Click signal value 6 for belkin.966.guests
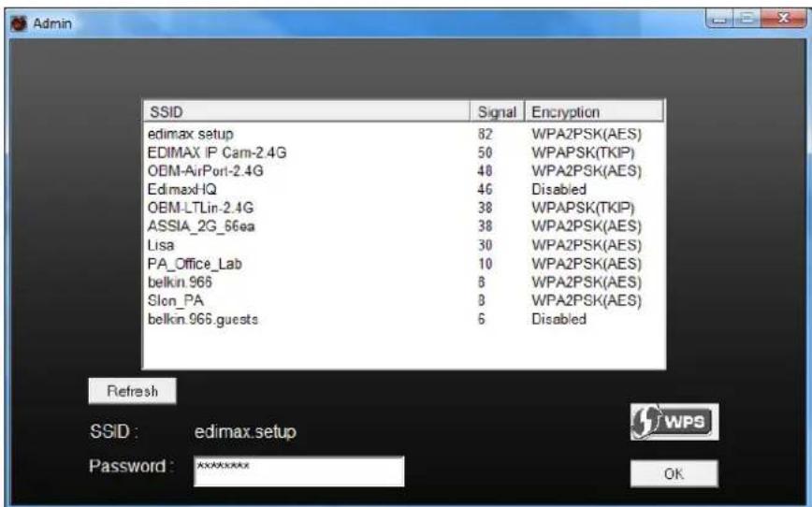812x507 pixels. click(481, 319)
